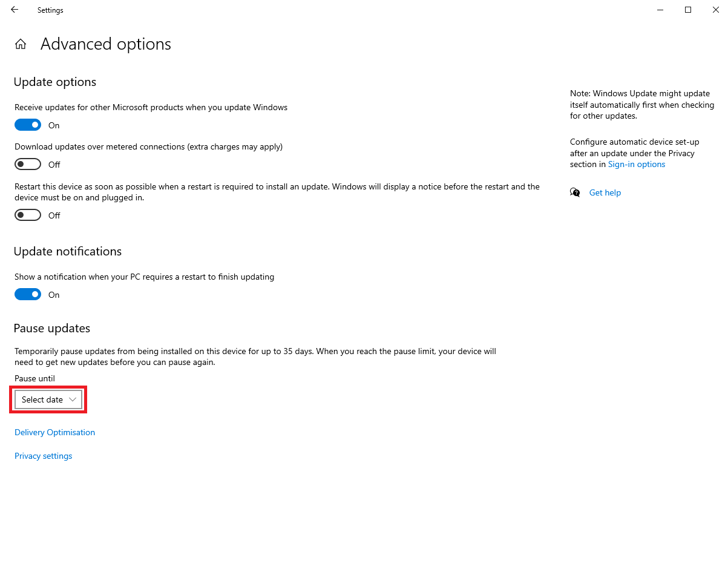Go to Settings home via house icon
The width and height of the screenshot is (728, 575).
[21, 44]
